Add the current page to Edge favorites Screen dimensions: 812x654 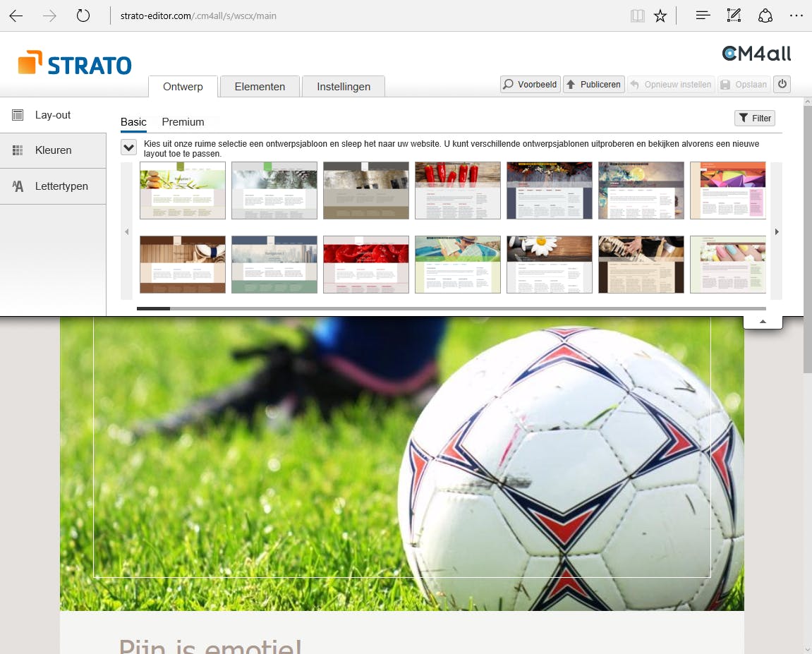point(660,15)
